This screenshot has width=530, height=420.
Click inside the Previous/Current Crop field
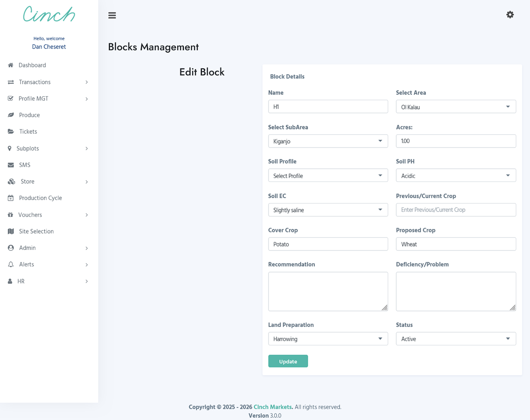pos(456,210)
